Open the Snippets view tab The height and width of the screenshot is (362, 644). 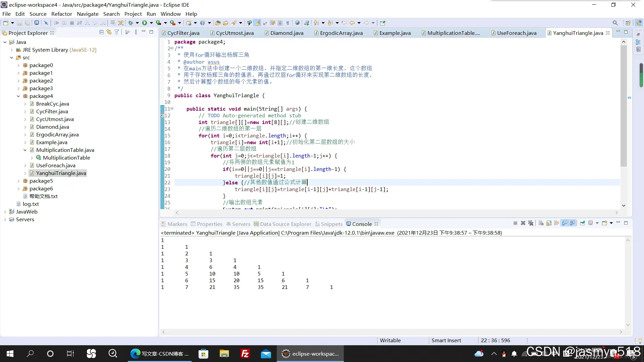[x=329, y=224]
